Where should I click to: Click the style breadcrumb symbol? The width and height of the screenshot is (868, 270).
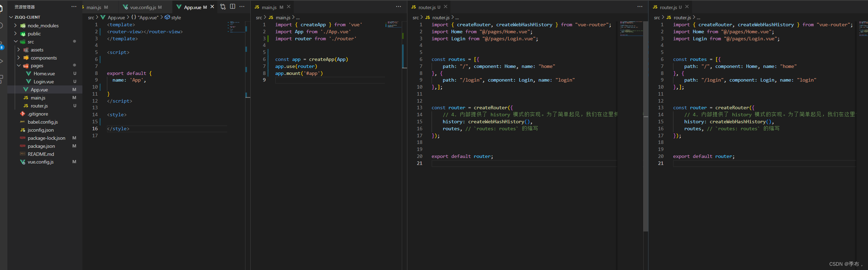click(173, 18)
